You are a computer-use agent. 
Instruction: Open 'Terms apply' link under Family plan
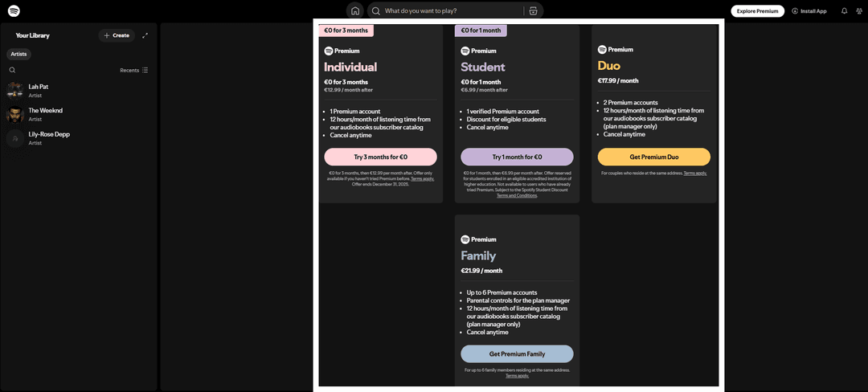[517, 375]
